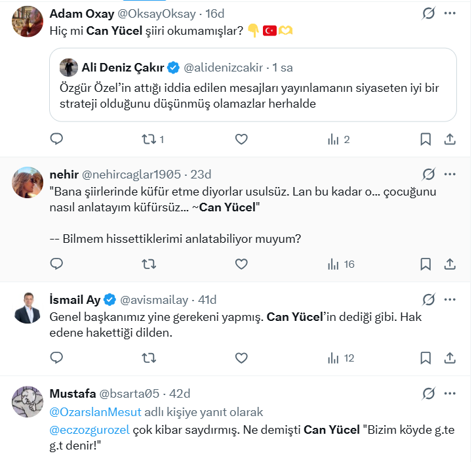Expand more options for Mustafa's tweet
This screenshot has height=462, width=476.
pos(450,393)
